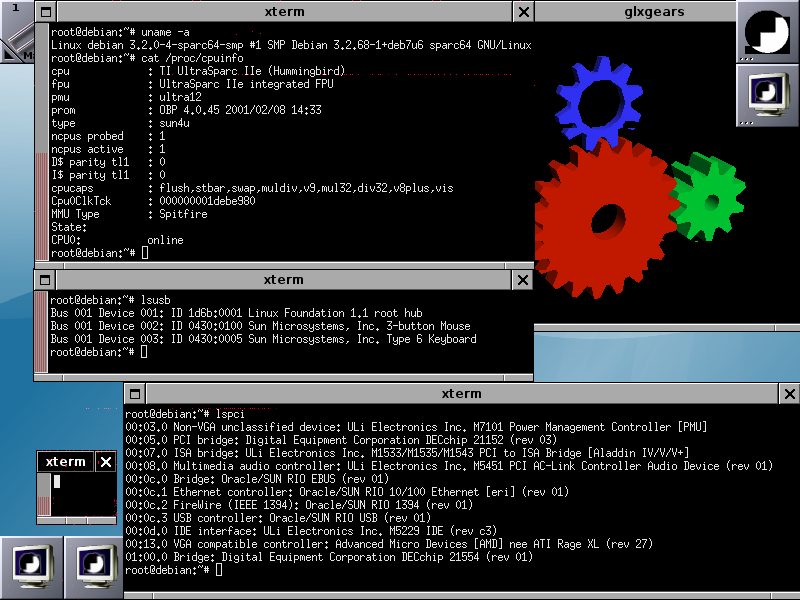Click the "ncpus probed" line
800x600 pixels.
click(x=108, y=136)
